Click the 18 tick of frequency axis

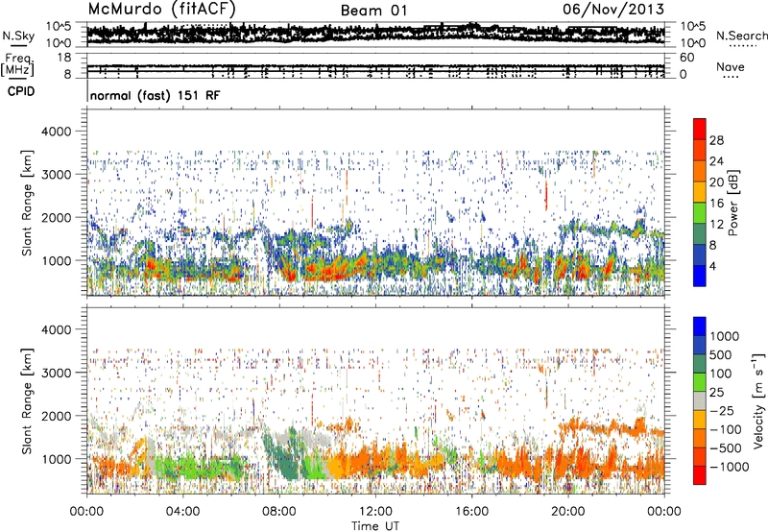64,58
